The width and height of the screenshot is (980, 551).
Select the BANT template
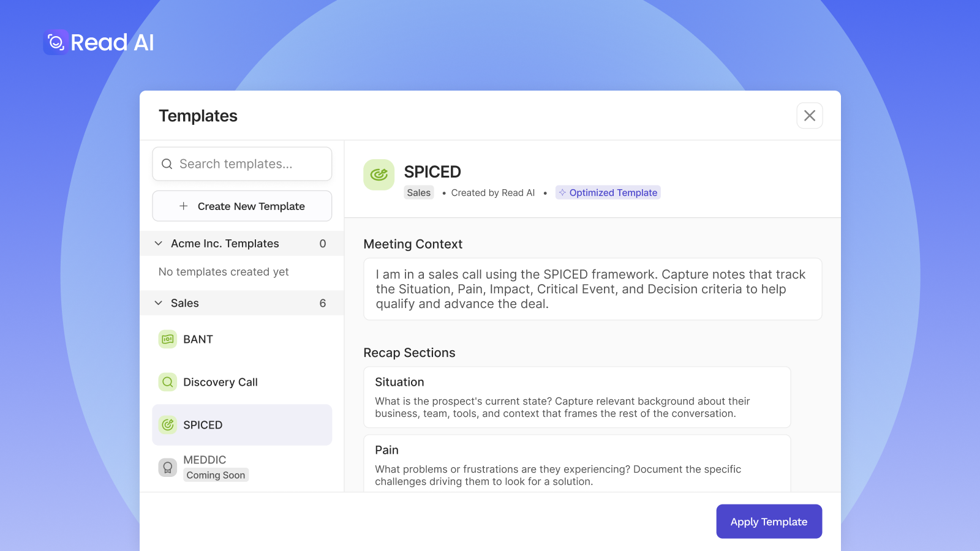(242, 339)
